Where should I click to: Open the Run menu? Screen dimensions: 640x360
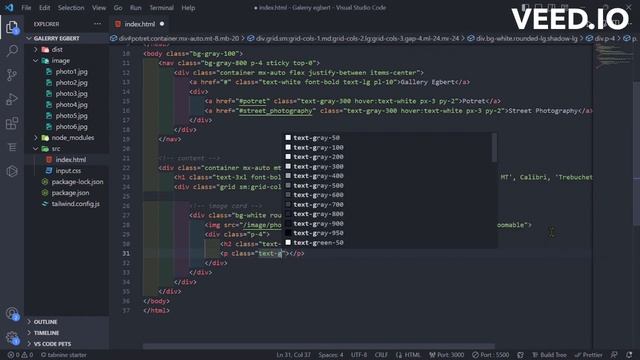pyautogui.click(x=136, y=8)
